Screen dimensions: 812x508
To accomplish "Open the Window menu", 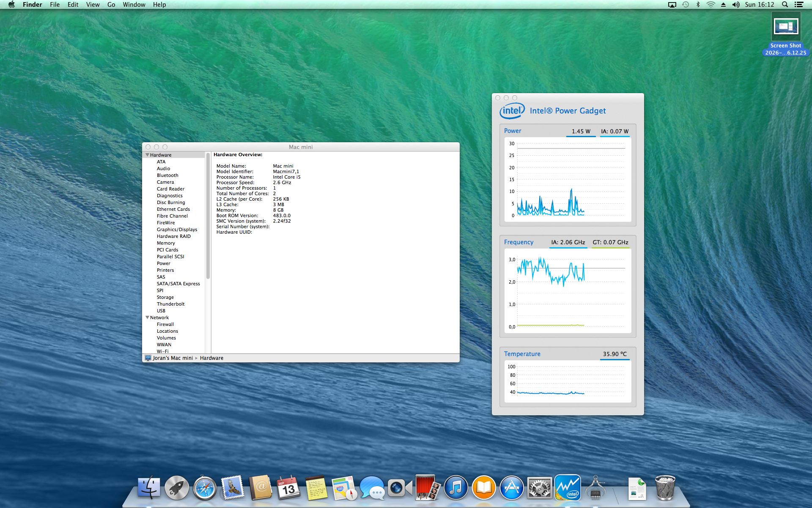I will [134, 5].
